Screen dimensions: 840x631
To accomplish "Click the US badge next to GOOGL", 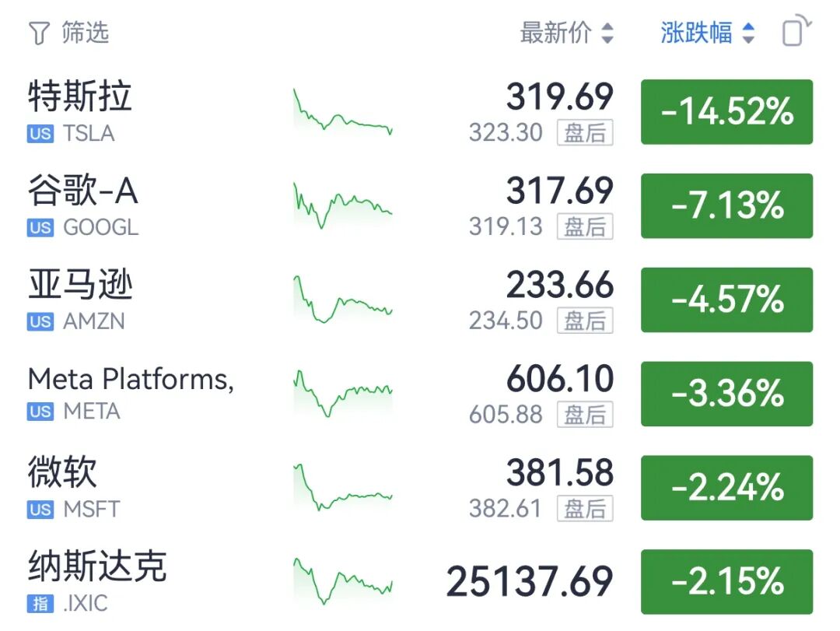I will click(x=40, y=228).
